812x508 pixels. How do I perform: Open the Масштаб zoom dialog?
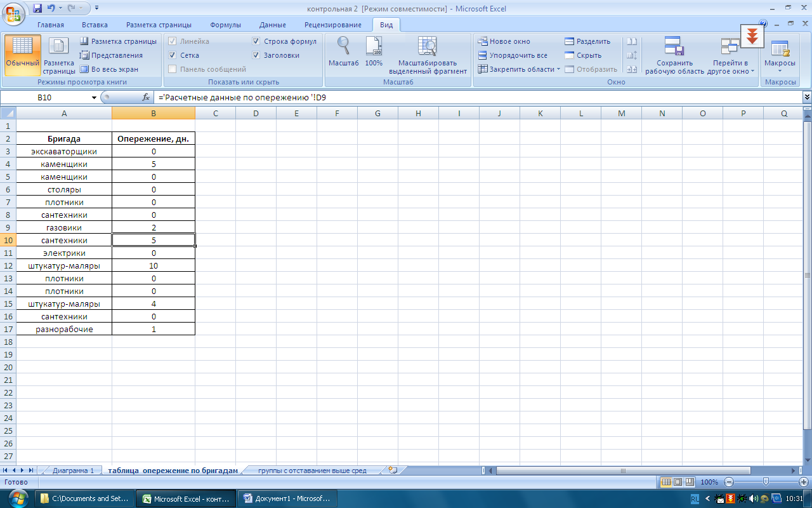[344, 53]
